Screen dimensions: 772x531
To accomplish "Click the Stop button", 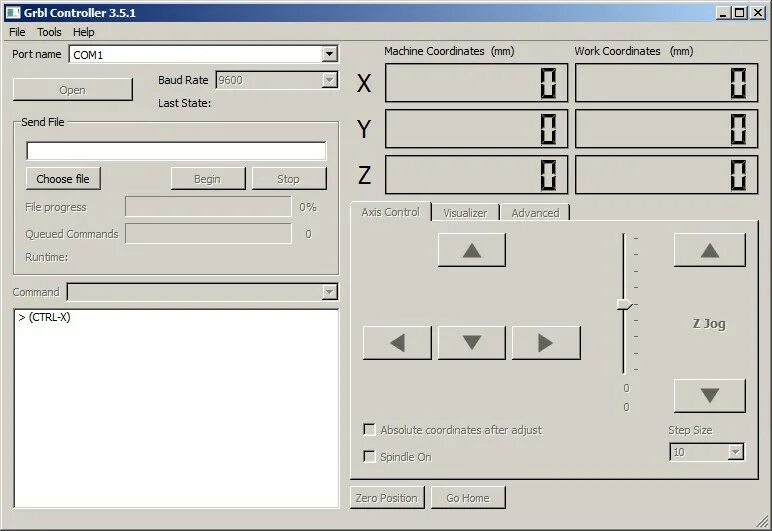I will pyautogui.click(x=289, y=179).
